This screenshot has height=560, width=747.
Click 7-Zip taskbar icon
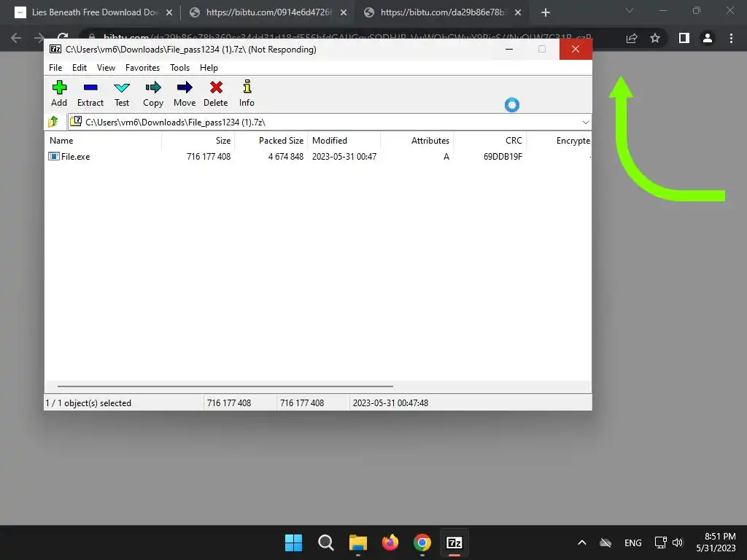[454, 542]
